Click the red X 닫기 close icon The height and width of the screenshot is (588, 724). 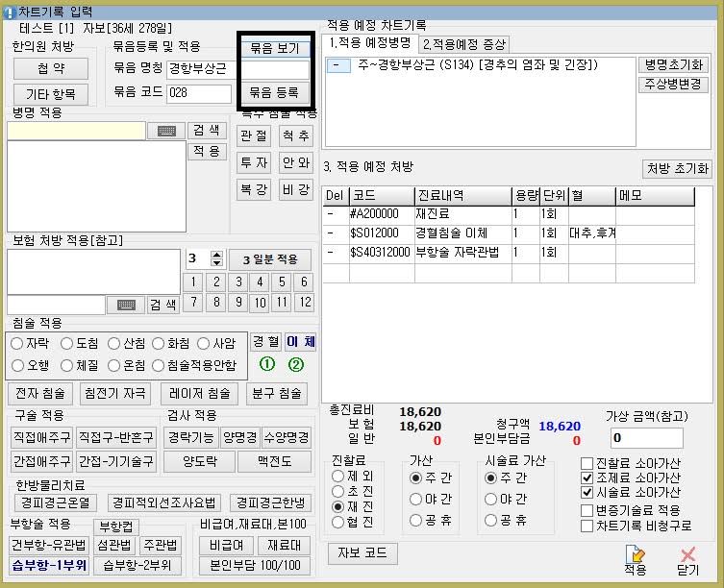pos(687,559)
